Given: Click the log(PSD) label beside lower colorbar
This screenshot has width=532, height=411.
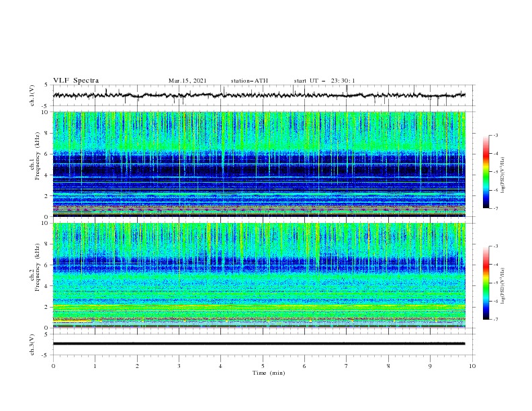Looking at the screenshot, I should (x=503, y=286).
